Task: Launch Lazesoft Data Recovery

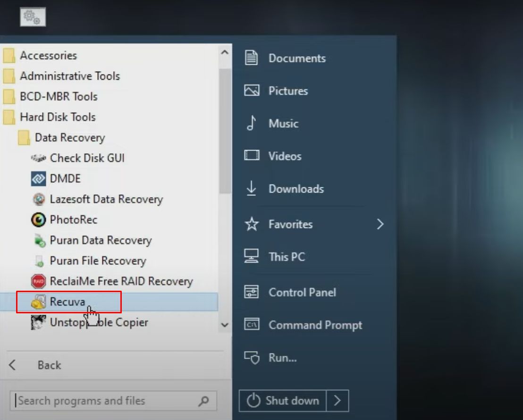Action: pos(105,199)
